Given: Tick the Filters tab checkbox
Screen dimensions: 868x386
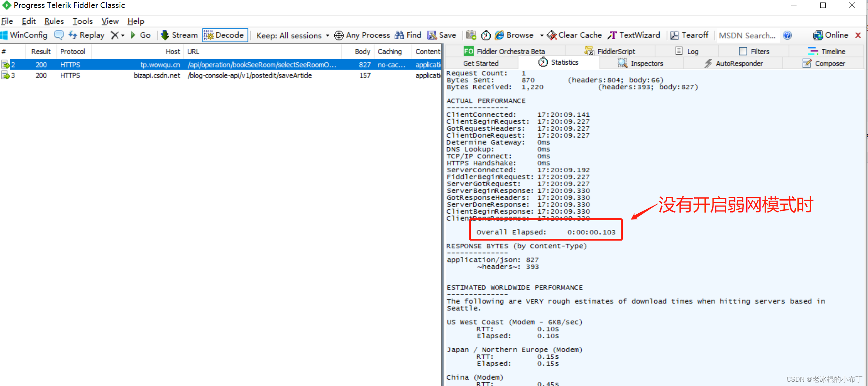Looking at the screenshot, I should click(743, 51).
